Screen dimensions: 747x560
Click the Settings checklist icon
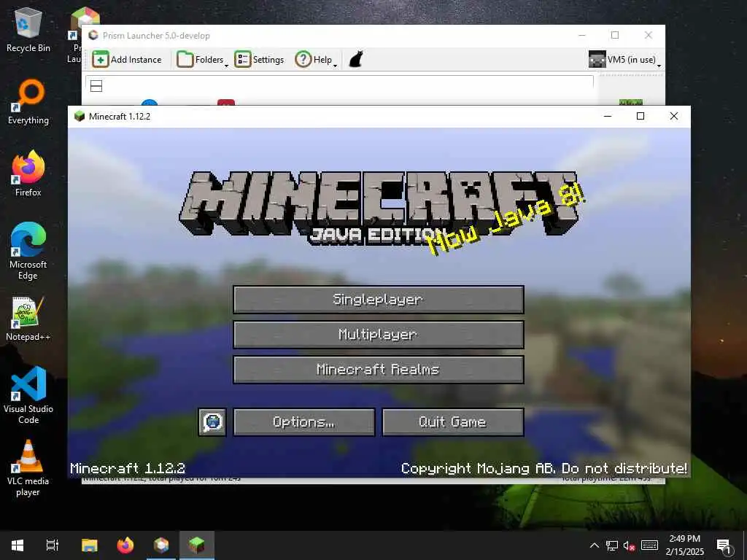pos(242,60)
